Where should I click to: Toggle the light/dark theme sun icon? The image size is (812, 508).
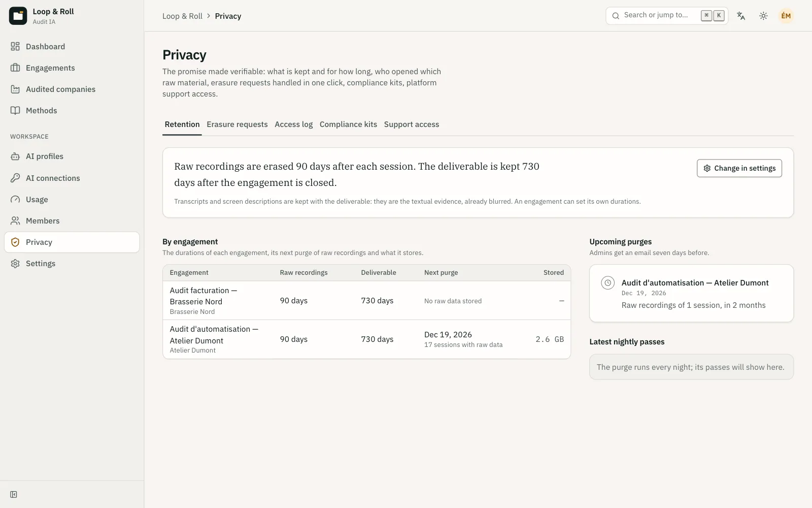point(763,16)
